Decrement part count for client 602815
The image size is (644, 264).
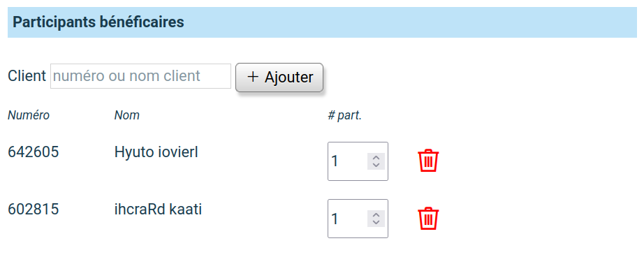point(376,223)
